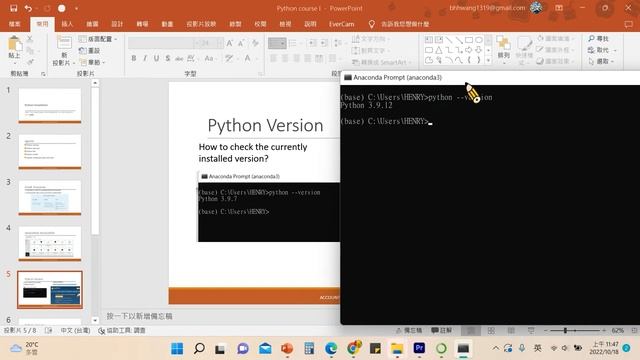This screenshot has height=360, width=640.
Task: Select the line shape in shapes gallery
Action: [x=449, y=40]
